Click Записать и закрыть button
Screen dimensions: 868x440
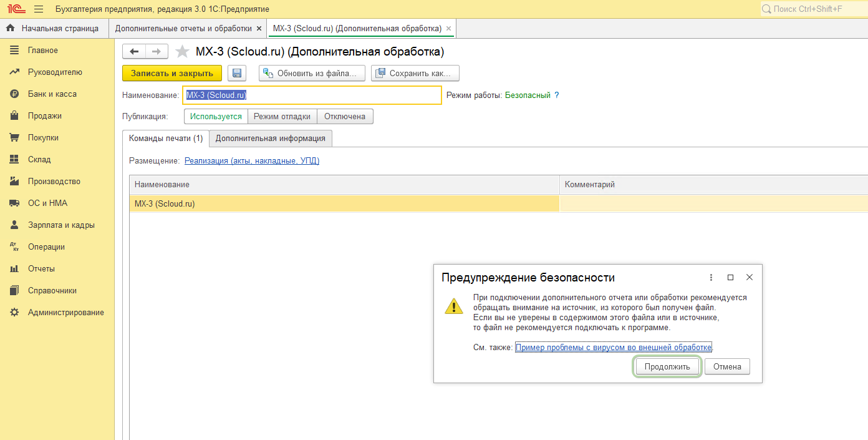click(171, 73)
